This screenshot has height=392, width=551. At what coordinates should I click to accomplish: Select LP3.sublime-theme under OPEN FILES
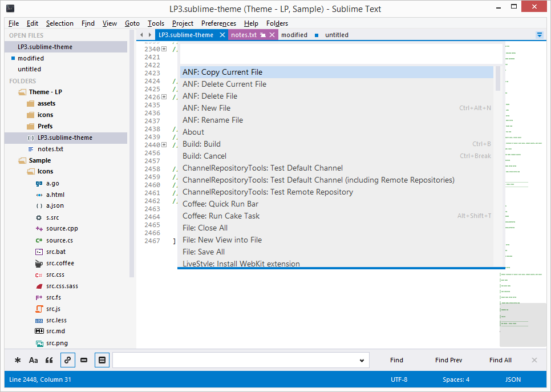[66, 47]
